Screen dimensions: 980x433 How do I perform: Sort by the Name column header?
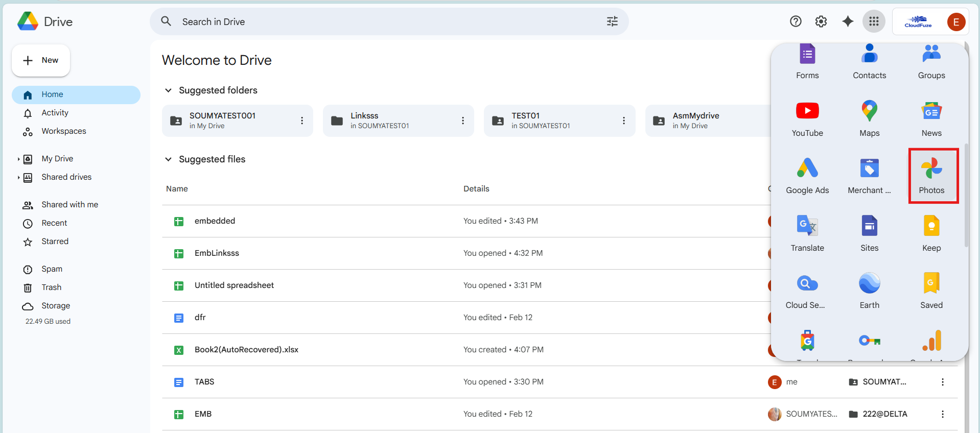click(177, 189)
